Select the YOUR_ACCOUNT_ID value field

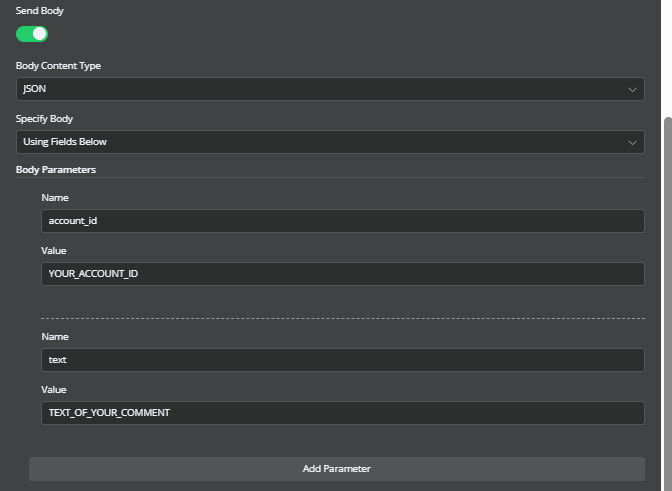342,274
